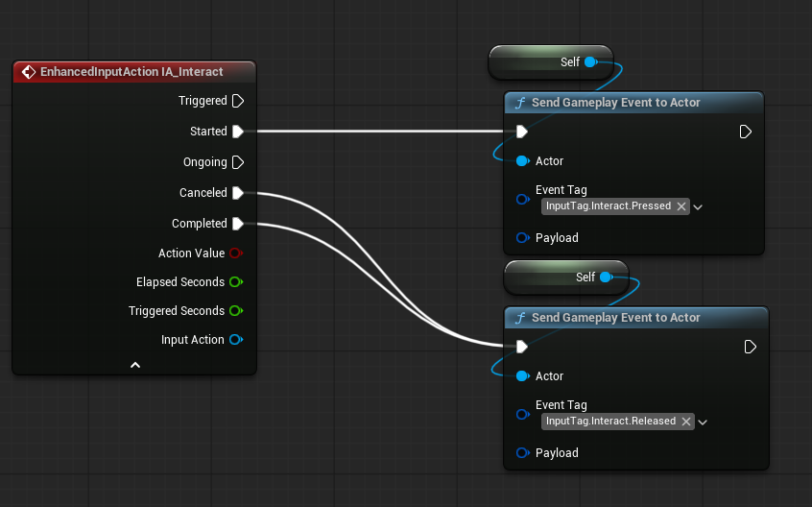Select the lower Self reference node
This screenshot has height=507, width=812.
click(x=566, y=278)
